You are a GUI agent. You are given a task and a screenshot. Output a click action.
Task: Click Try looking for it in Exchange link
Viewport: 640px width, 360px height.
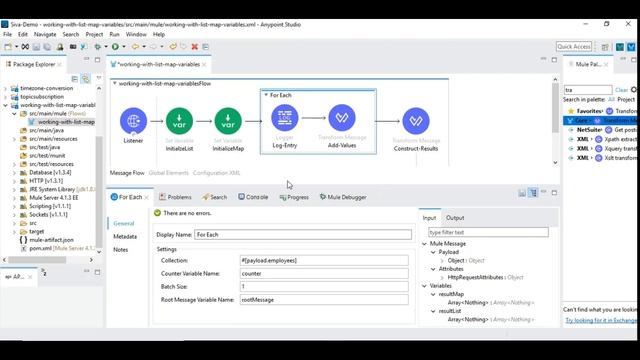(x=600, y=320)
